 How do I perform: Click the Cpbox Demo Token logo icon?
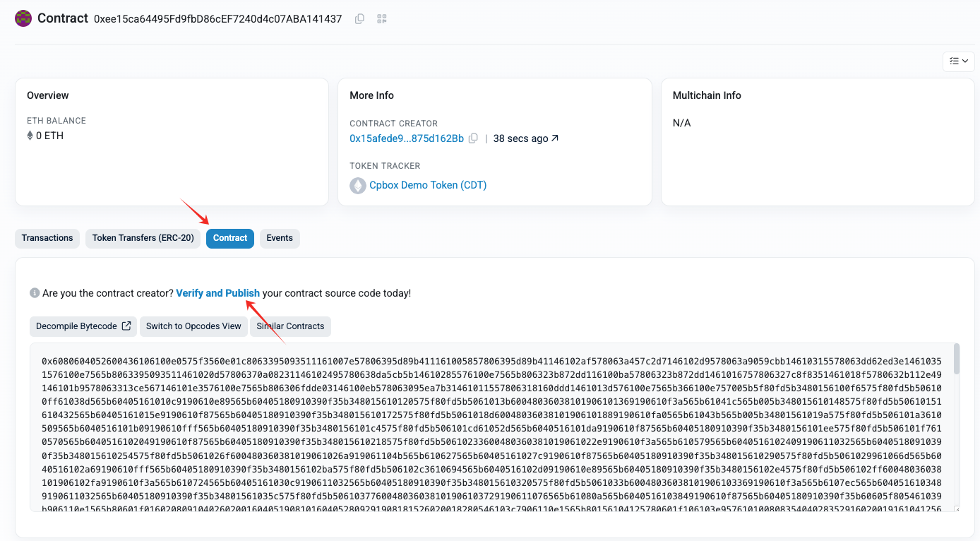[358, 185]
